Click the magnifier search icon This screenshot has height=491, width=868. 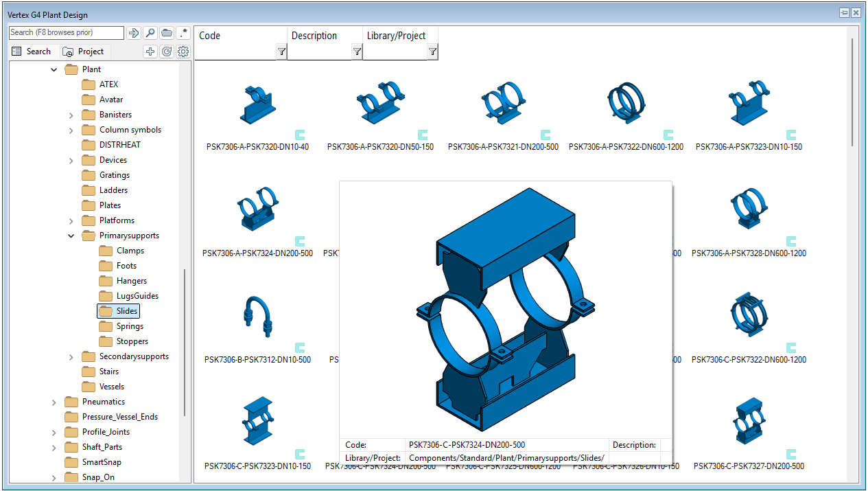150,32
